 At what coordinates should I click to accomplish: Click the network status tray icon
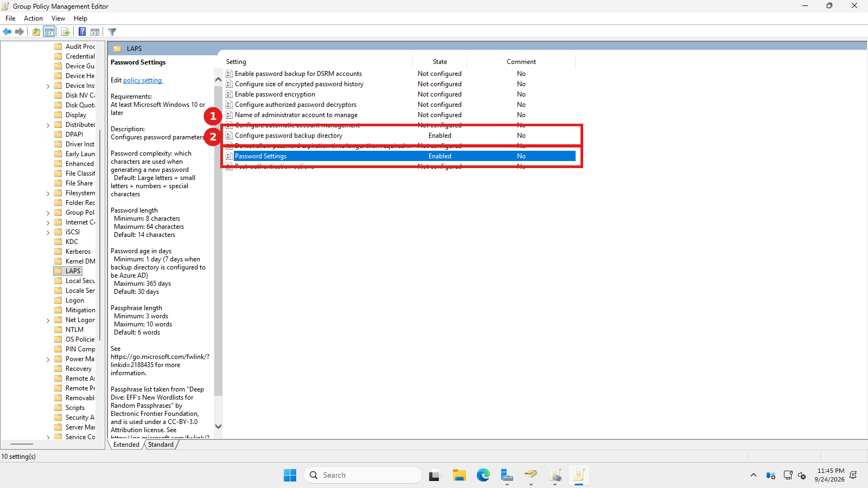click(788, 476)
